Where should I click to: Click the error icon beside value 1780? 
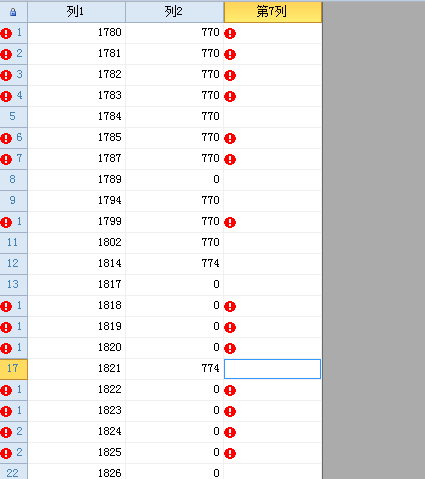click(x=230, y=33)
